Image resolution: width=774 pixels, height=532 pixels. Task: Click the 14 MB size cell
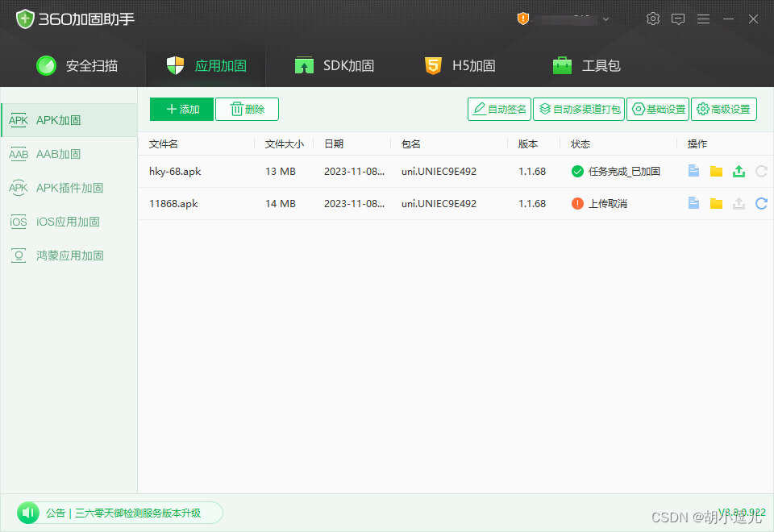[281, 203]
